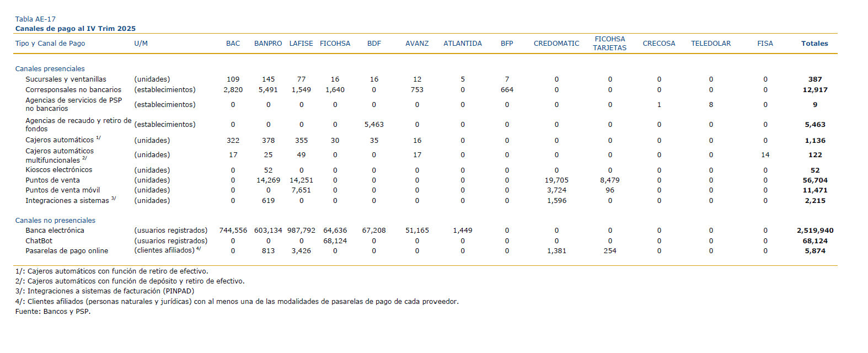Select the BDF value 5,463
Viewport: 868px width, 353px height.
click(374, 125)
